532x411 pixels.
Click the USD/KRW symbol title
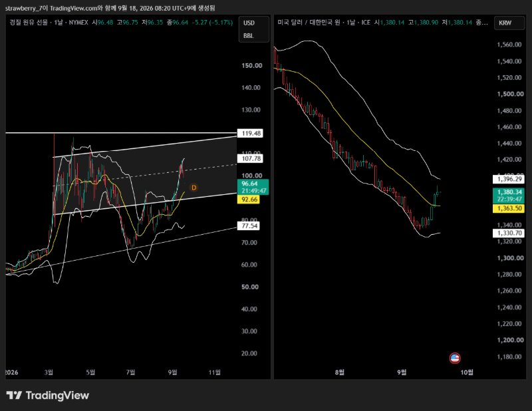324,23
